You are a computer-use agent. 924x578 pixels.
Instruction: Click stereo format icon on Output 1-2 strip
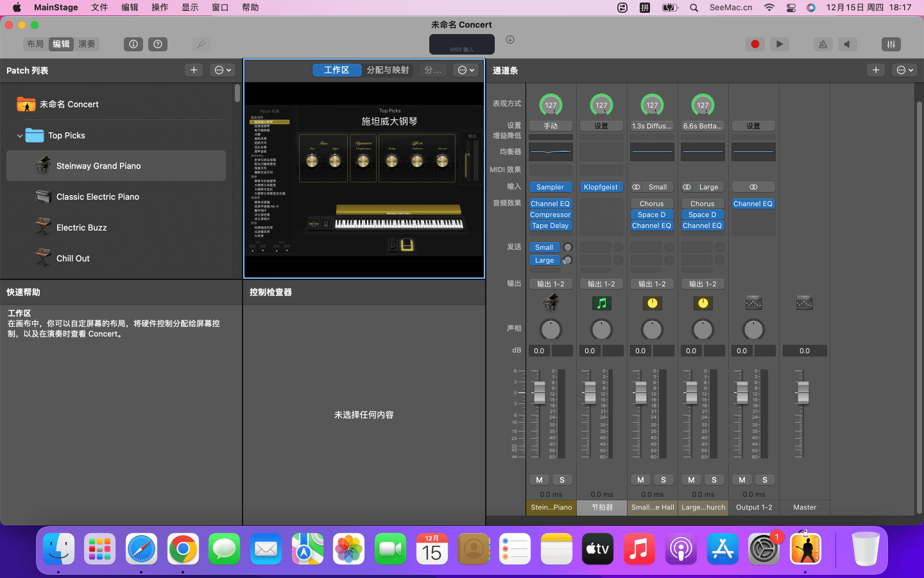pyautogui.click(x=753, y=187)
